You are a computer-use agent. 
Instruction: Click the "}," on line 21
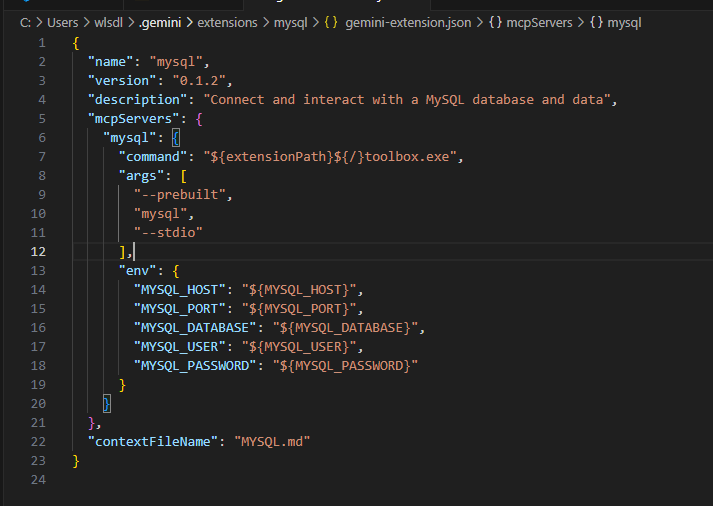[95, 423]
